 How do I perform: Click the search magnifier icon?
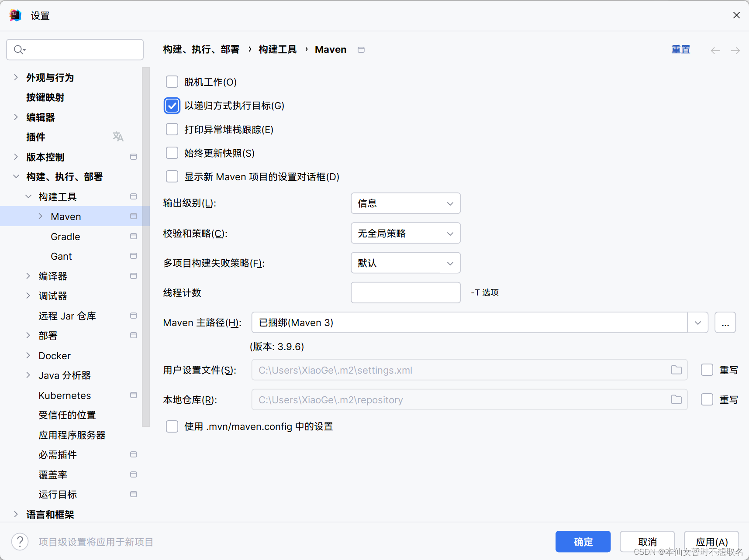[x=19, y=50]
